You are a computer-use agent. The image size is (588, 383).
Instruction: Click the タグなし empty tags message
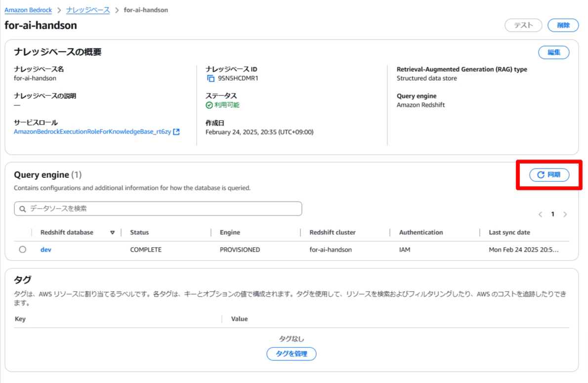click(x=292, y=339)
